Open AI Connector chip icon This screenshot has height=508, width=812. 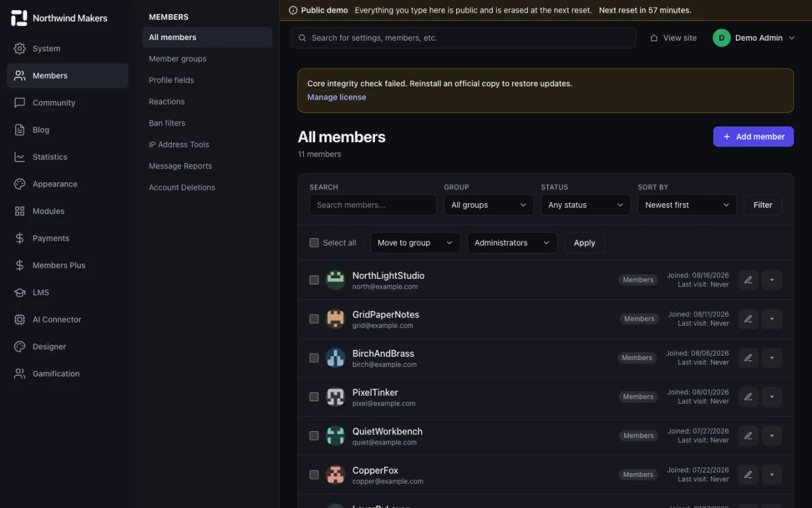(20, 319)
